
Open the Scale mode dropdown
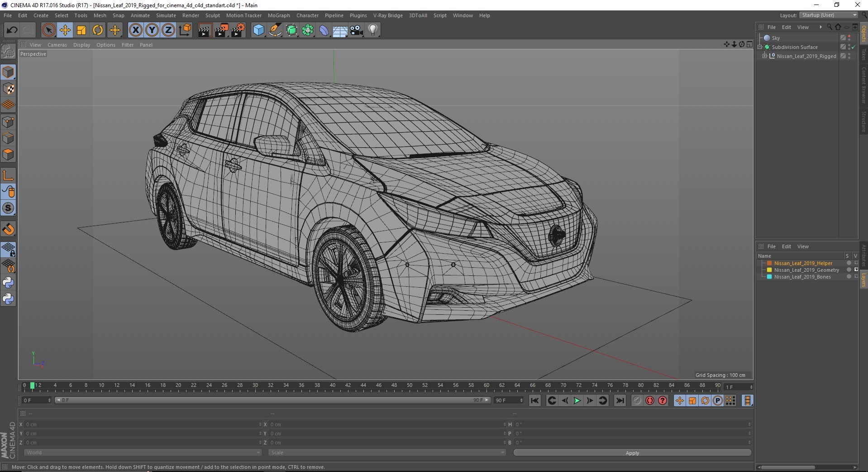[387, 453]
